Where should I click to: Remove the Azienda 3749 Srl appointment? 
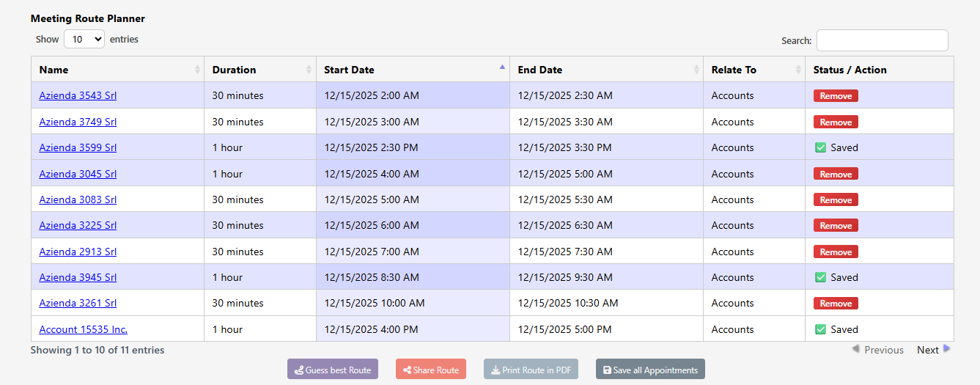(x=836, y=122)
